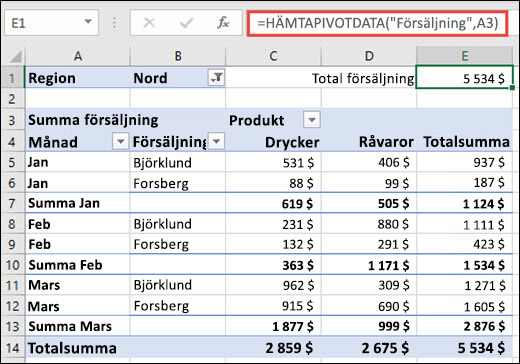The image size is (520, 364).
Task: Click the 406 $ cell
Action: tap(369, 162)
